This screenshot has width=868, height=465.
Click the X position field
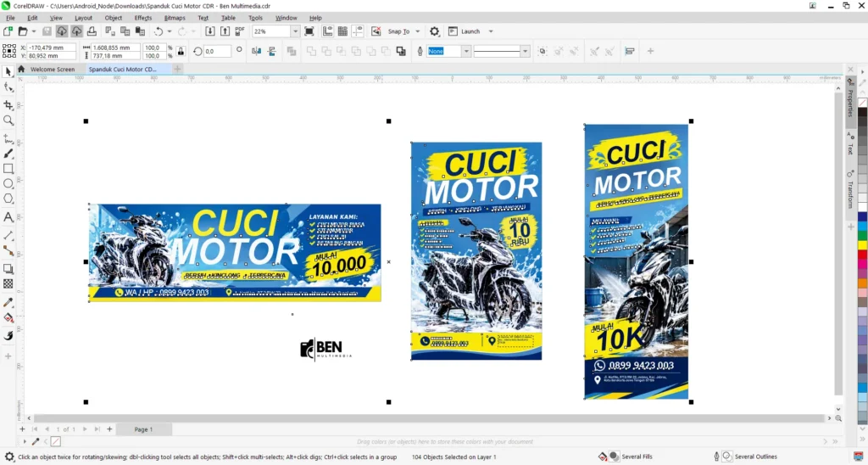(52, 48)
